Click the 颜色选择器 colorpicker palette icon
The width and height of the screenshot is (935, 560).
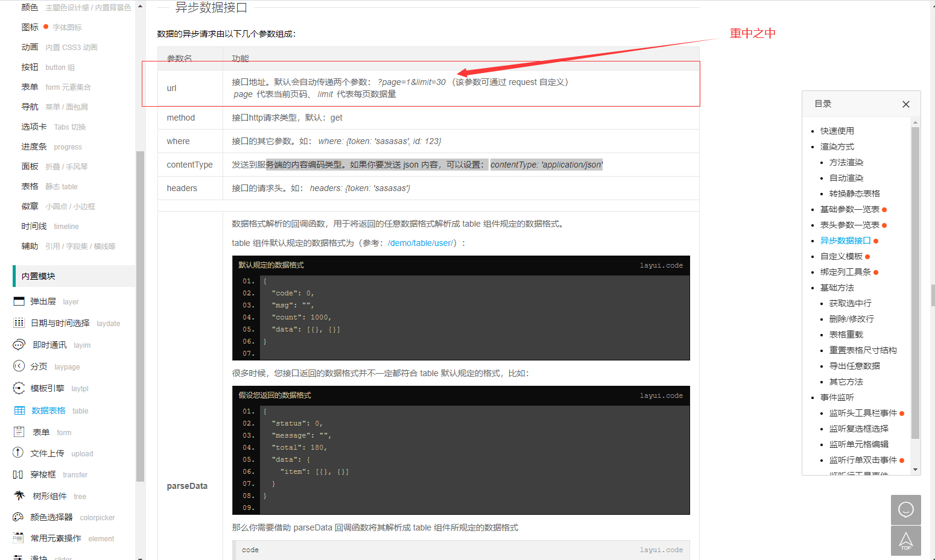coord(18,517)
